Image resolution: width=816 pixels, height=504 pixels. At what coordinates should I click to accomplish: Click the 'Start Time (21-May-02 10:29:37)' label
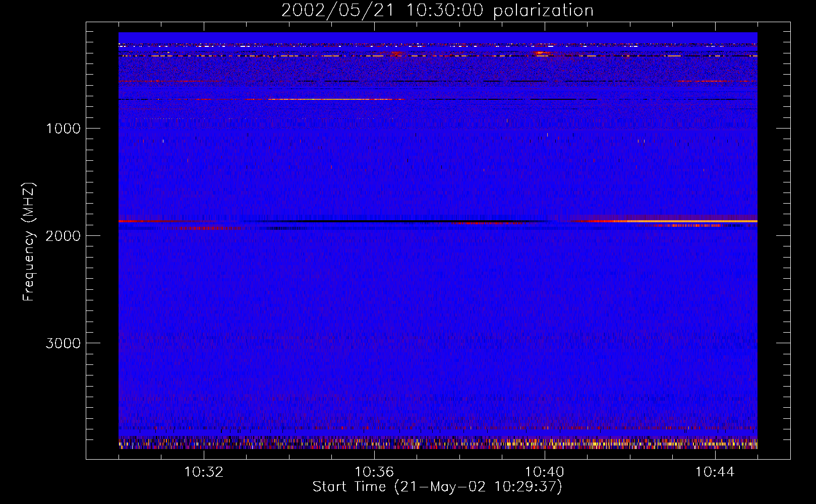437,487
